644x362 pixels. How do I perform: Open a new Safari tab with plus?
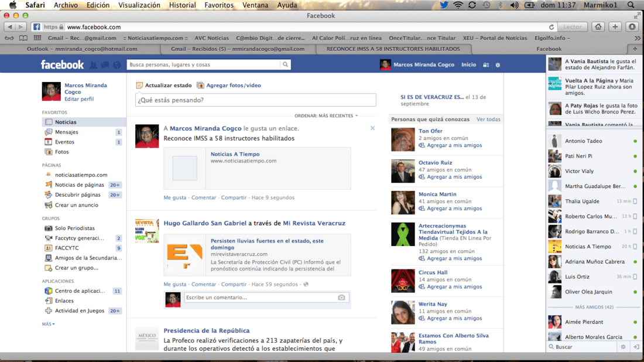pyautogui.click(x=635, y=49)
